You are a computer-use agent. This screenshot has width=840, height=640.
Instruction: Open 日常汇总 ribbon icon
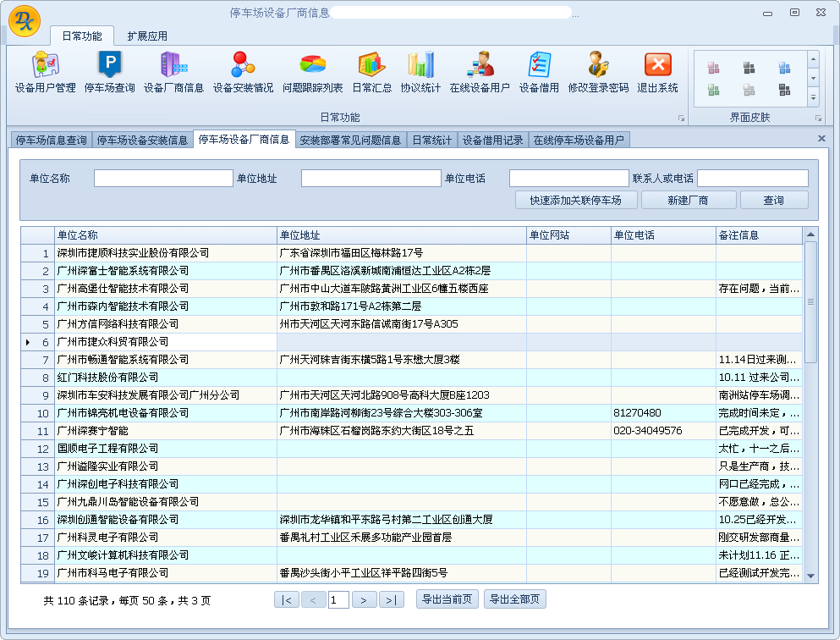pyautogui.click(x=372, y=72)
